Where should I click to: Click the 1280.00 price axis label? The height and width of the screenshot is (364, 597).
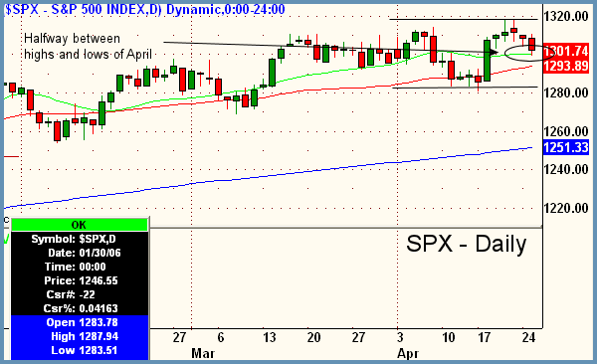coord(566,92)
